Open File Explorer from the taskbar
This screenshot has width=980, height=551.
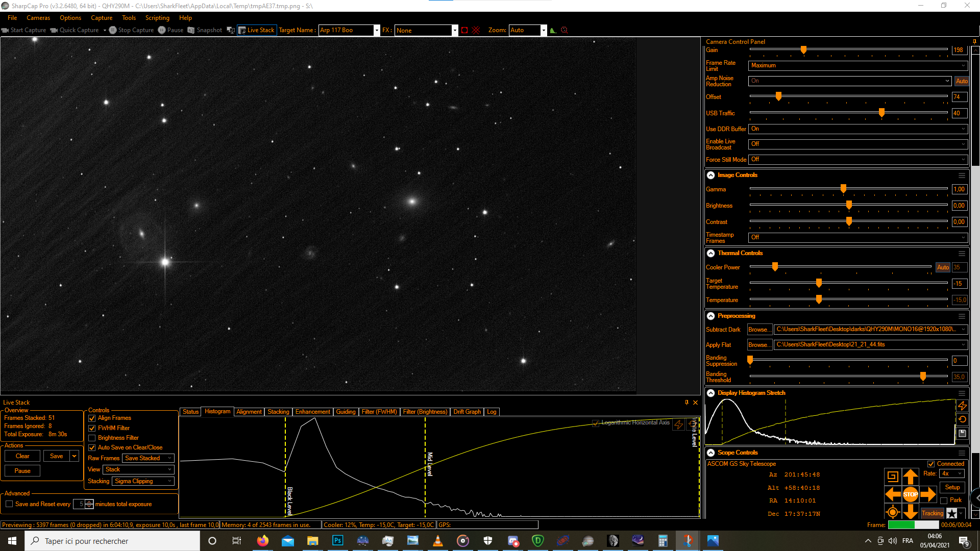coord(313,541)
